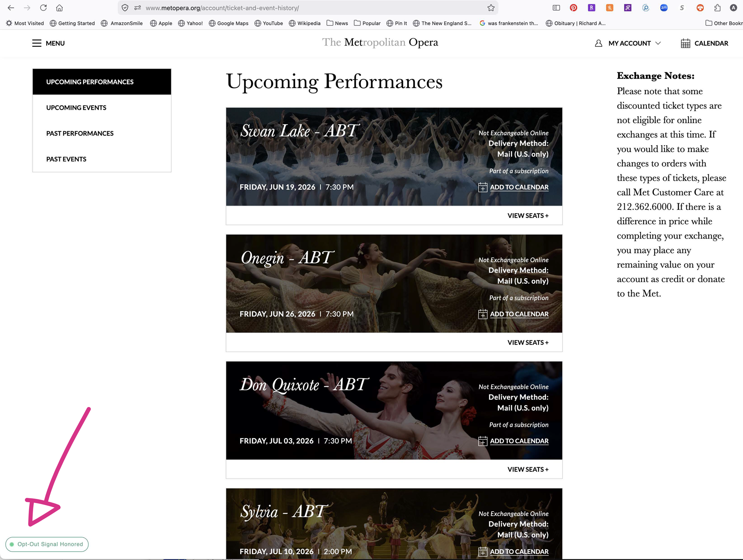Open the Met Opera CALENDAR icon
The image size is (743, 560).
tap(685, 43)
